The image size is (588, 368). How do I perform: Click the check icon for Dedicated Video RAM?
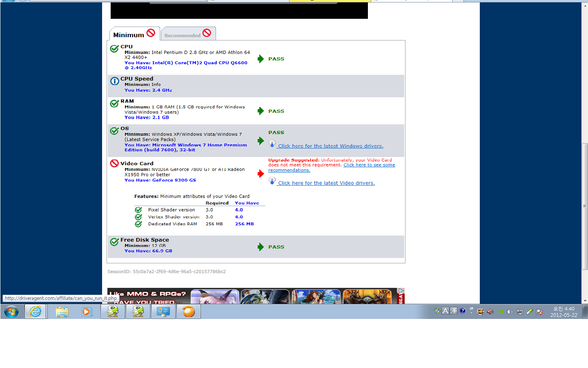138,224
